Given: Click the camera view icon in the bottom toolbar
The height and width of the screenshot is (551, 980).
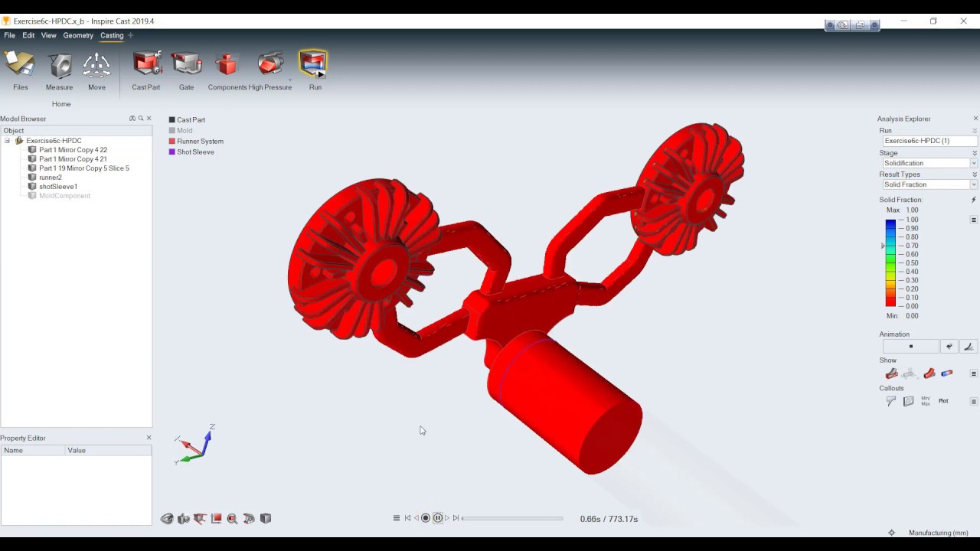Looking at the screenshot, I should pos(184,519).
